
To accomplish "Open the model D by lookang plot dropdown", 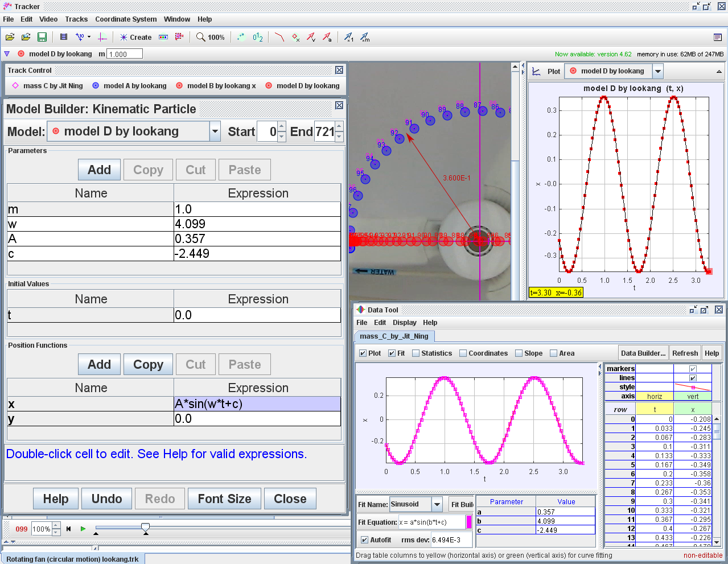I will click(x=657, y=71).
